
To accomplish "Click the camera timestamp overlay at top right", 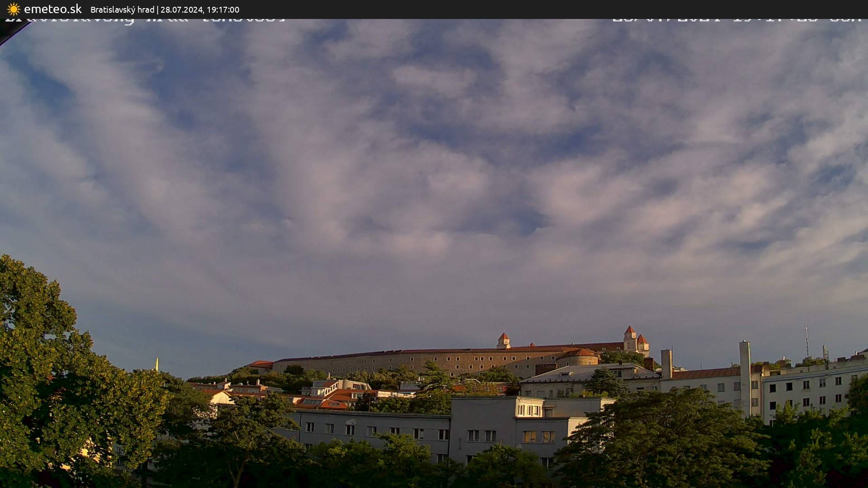I will tap(736, 20).
